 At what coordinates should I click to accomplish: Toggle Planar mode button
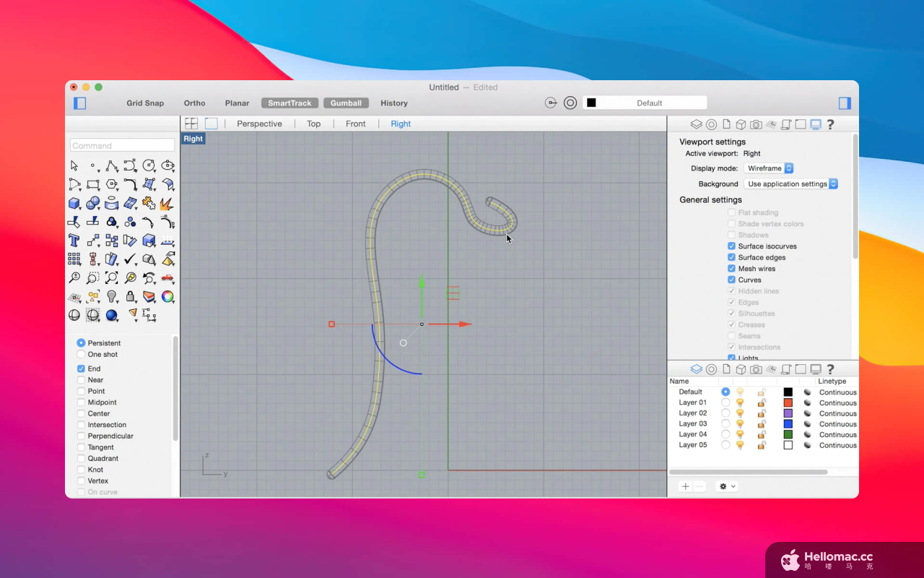[237, 103]
